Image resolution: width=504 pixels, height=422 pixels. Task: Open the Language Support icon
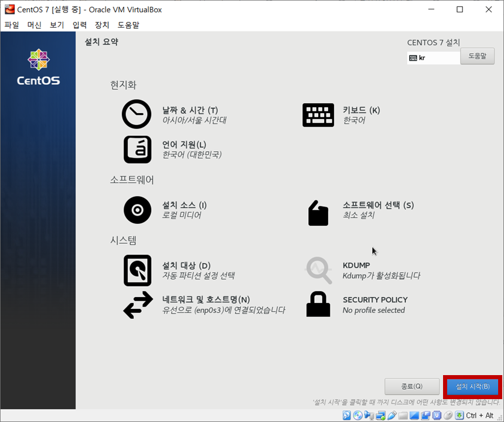(137, 149)
